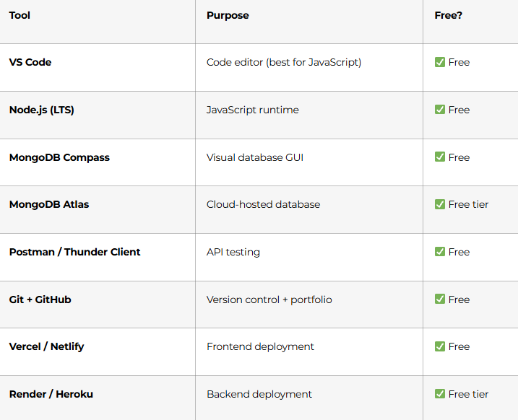Click the Tool column header
Viewport: 518px width, 420px height.
20,15
